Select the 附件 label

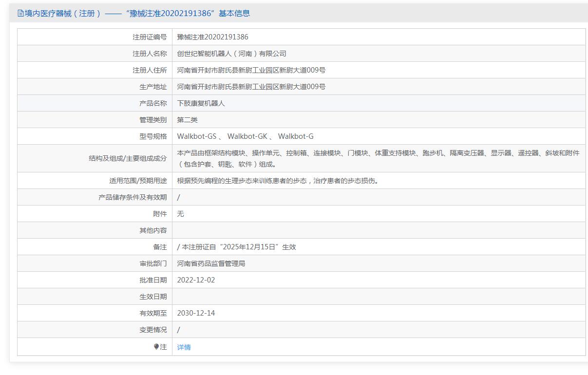tap(160, 214)
